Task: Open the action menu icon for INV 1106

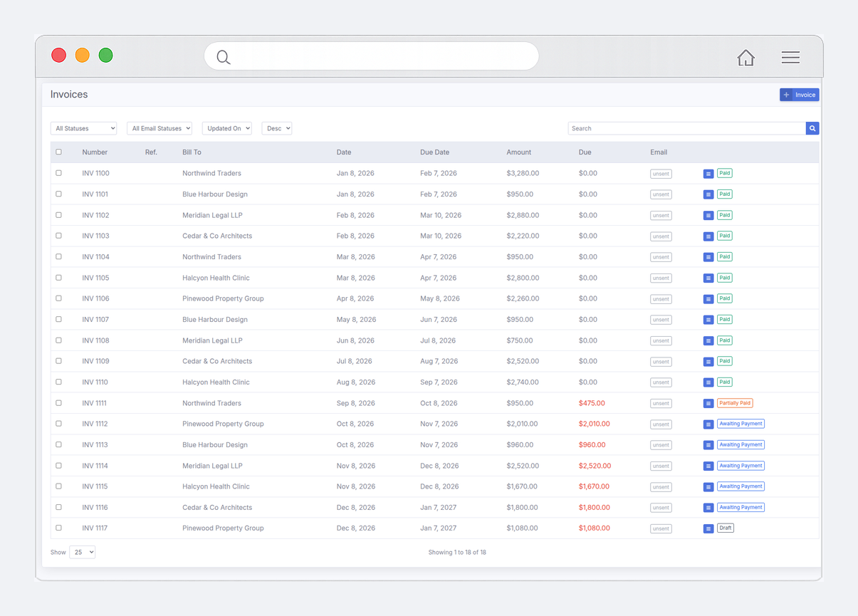Action: click(708, 299)
